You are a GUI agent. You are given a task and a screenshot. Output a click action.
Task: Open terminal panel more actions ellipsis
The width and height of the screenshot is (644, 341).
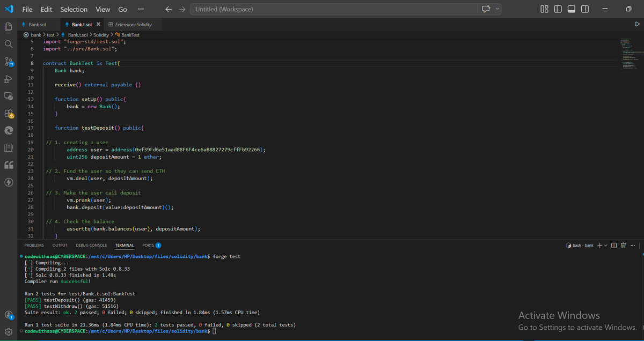pos(633,246)
